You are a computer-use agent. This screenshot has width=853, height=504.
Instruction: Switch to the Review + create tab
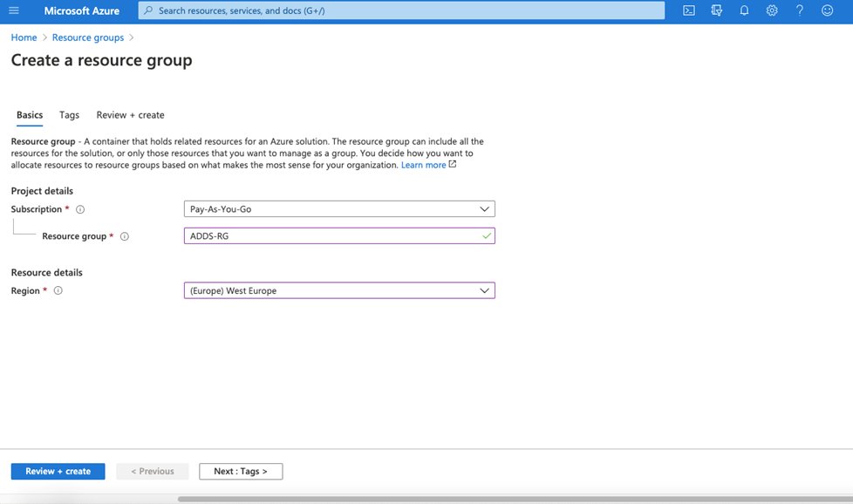point(130,115)
